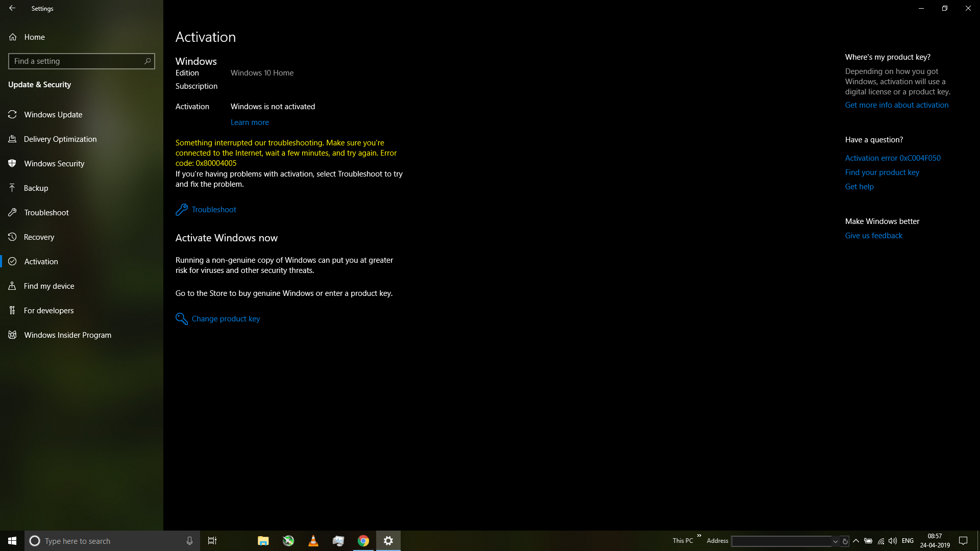The height and width of the screenshot is (551, 980).
Task: Open For developers section
Action: [82, 311]
